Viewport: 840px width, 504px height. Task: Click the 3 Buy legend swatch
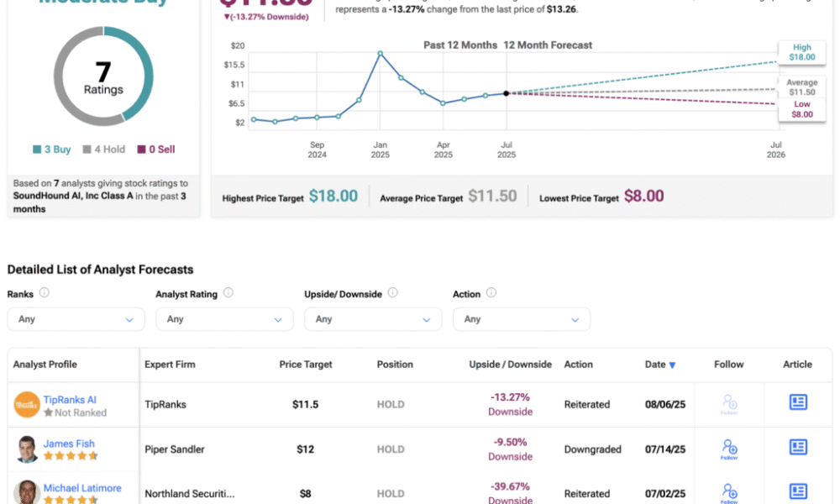(37, 150)
